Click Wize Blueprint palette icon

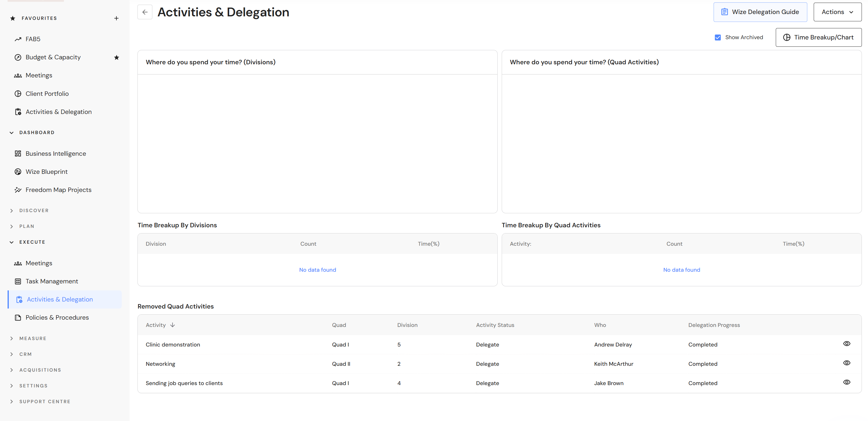(x=18, y=172)
